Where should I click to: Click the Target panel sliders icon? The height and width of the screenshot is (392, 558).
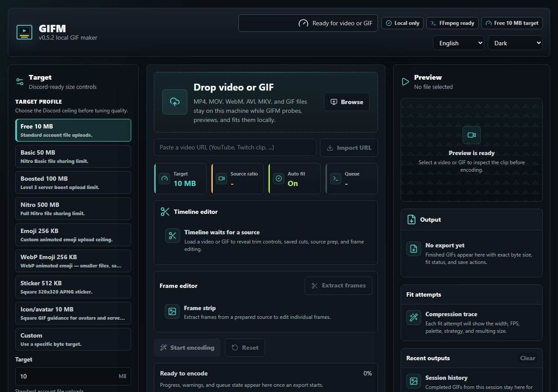20,81
